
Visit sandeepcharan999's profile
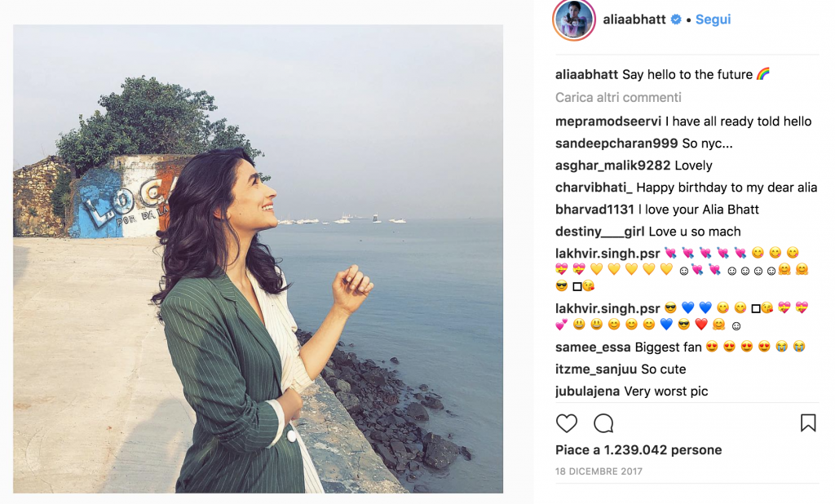(616, 144)
